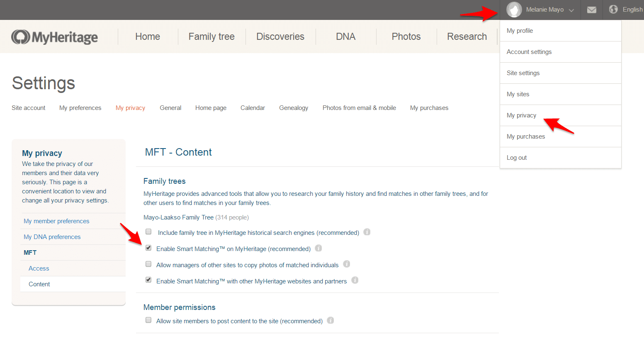Select My profile in account menu
Screen dimensions: 644x339
click(x=561, y=31)
